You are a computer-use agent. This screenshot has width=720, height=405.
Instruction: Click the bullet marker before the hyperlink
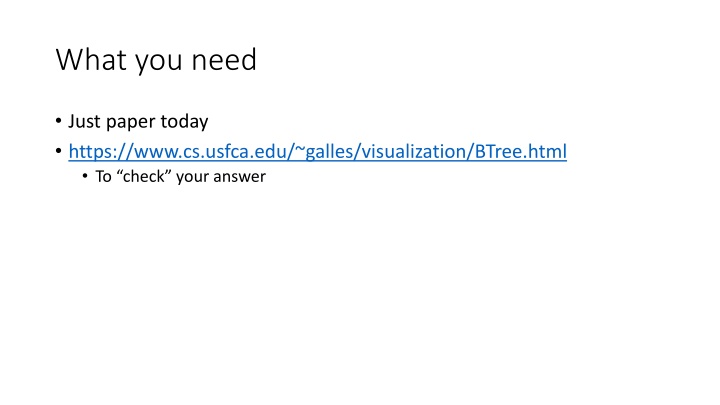pyautogui.click(x=58, y=151)
